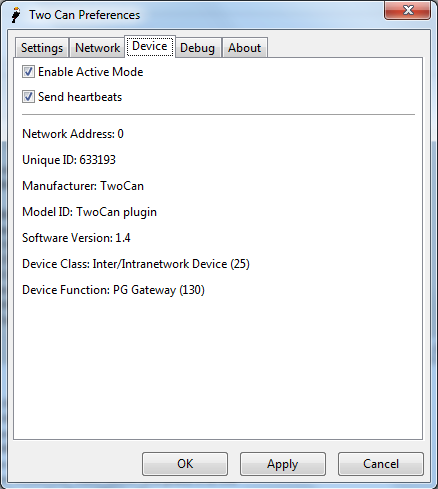This screenshot has height=489, width=438.
Task: Click the Apply button
Action: (283, 464)
